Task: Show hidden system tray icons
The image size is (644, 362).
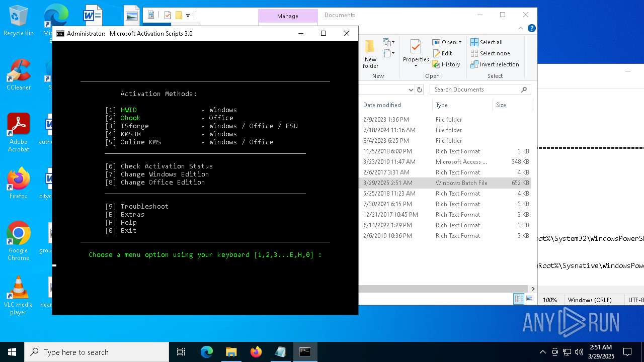Action: [542, 352]
